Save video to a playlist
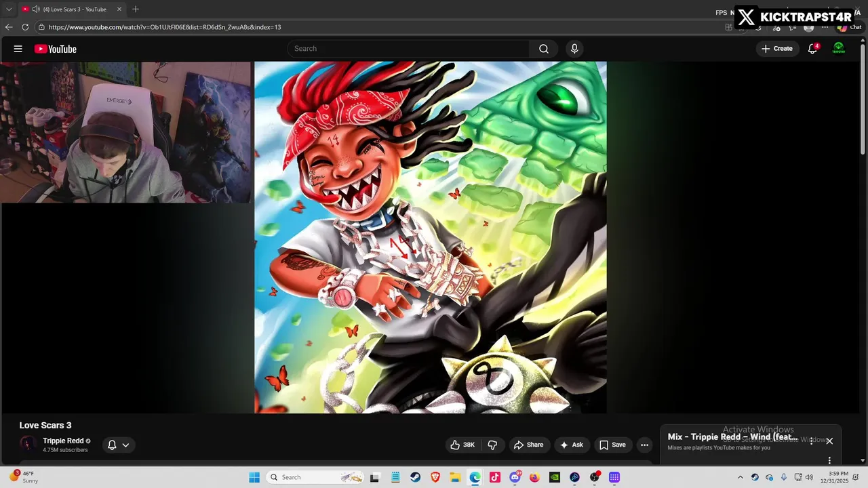The height and width of the screenshot is (488, 868). pos(612,445)
